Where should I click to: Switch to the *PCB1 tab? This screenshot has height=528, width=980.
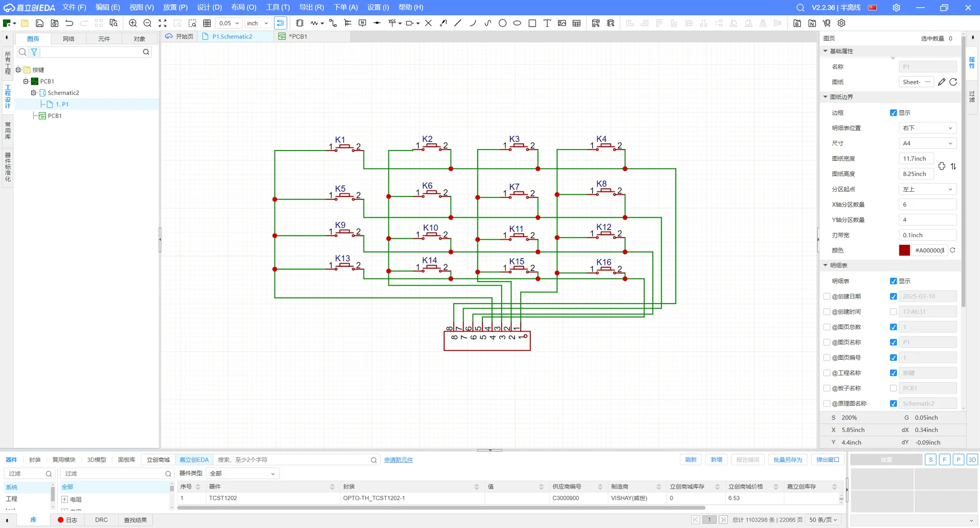click(x=298, y=37)
